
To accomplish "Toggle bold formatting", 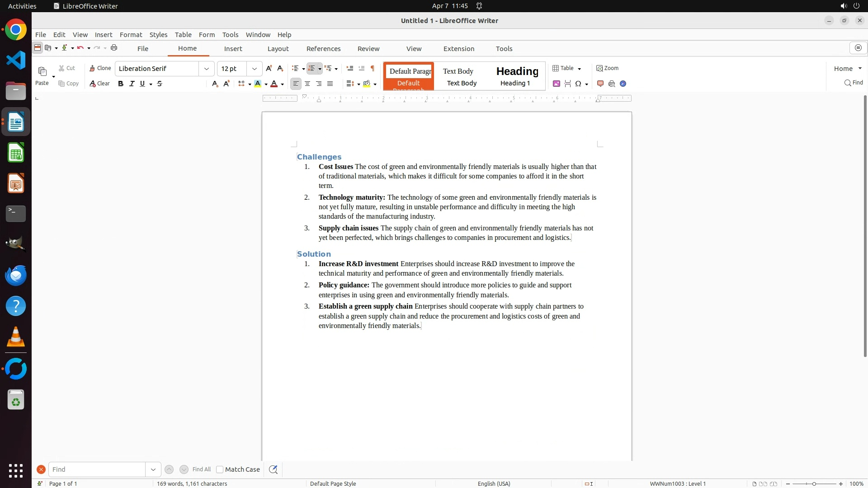I will [x=121, y=84].
